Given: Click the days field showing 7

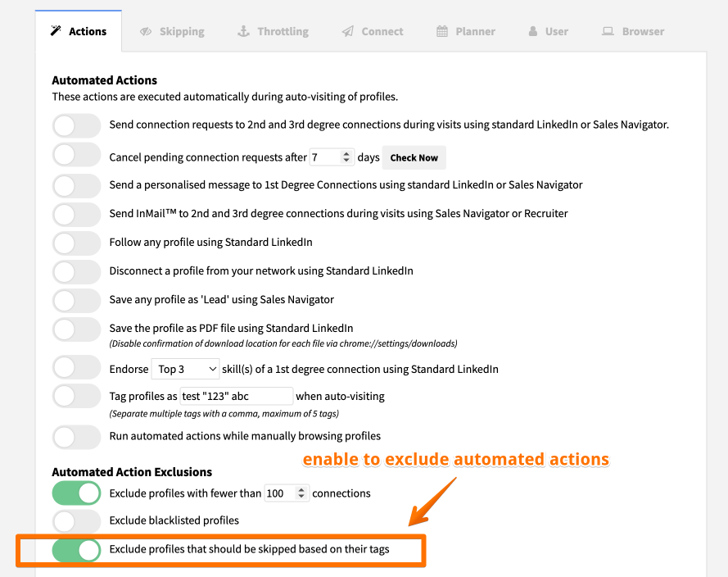Looking at the screenshot, I should (x=332, y=157).
